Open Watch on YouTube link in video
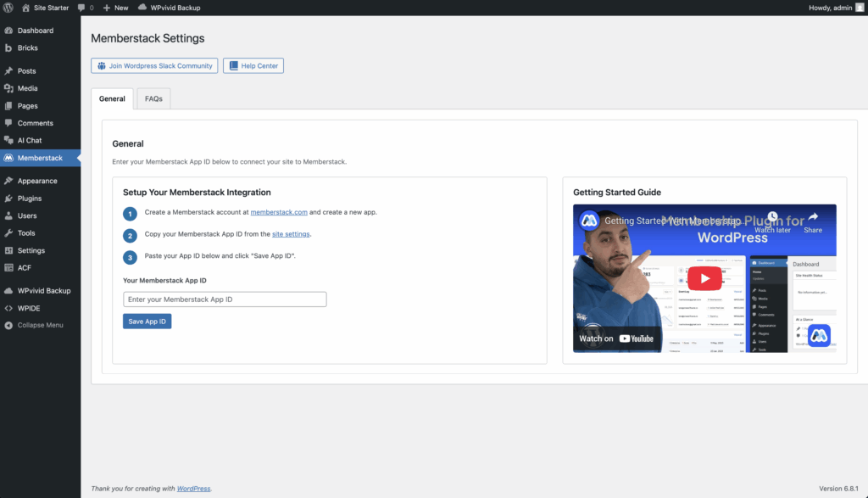The height and width of the screenshot is (498, 868). [x=617, y=339]
